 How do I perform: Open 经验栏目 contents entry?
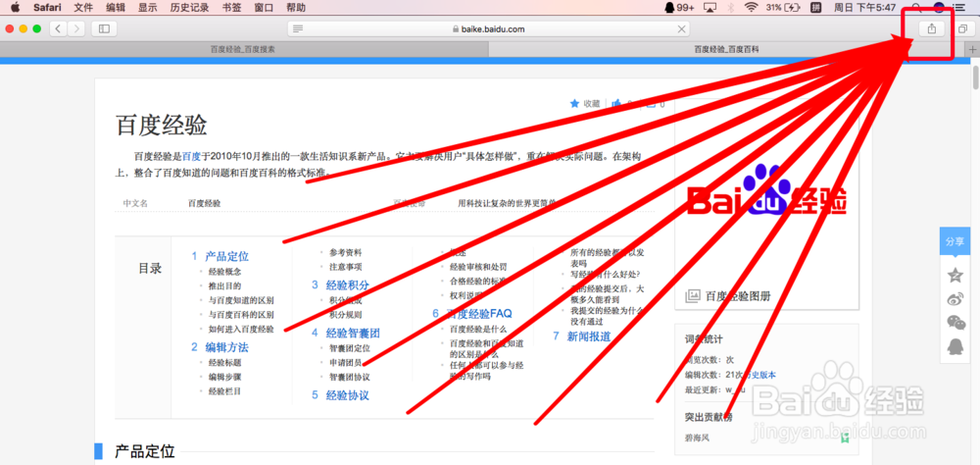[x=225, y=391]
